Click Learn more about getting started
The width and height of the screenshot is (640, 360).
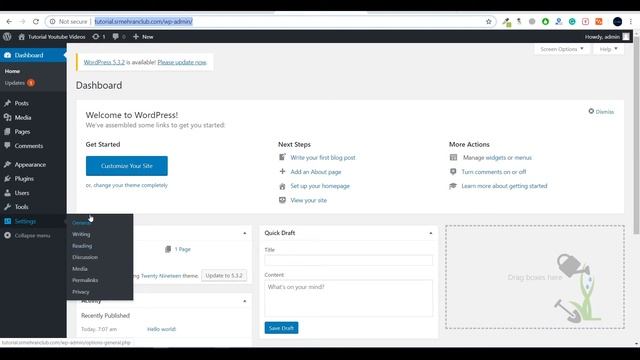click(x=504, y=186)
